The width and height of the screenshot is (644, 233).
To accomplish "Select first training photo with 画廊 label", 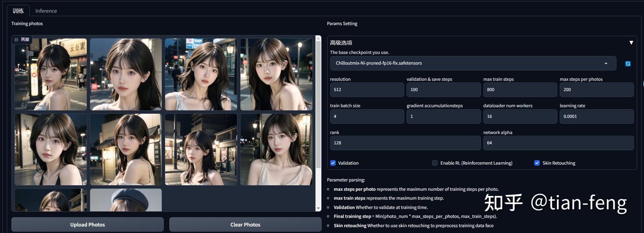I will (x=51, y=74).
